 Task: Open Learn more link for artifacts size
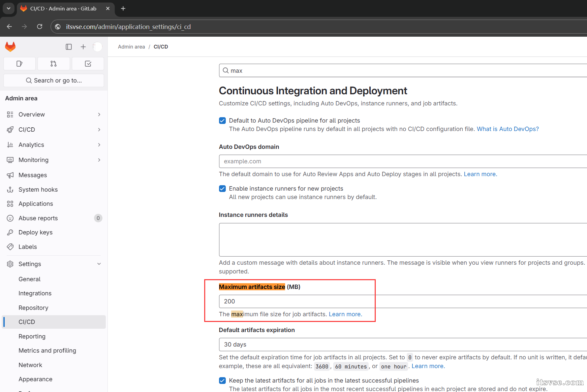click(345, 314)
